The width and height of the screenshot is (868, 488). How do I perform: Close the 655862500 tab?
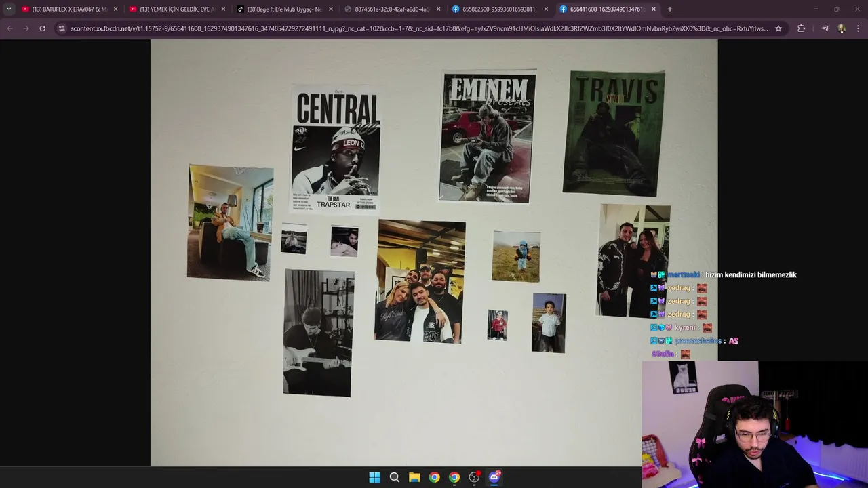pos(546,9)
